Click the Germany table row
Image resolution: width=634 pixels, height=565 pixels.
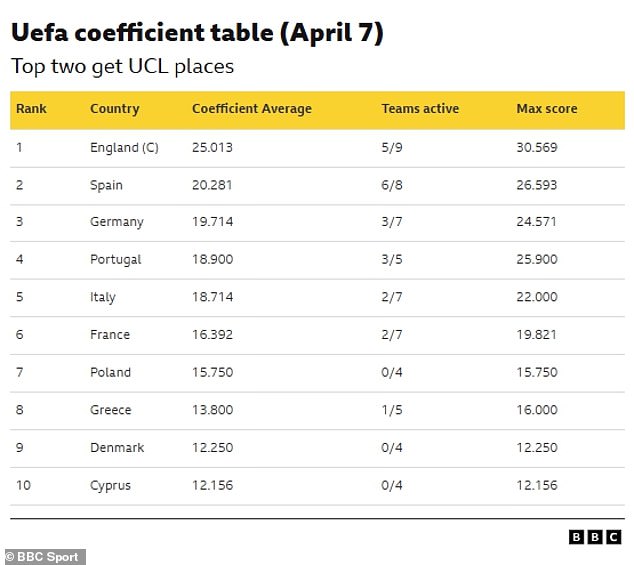pos(117,222)
